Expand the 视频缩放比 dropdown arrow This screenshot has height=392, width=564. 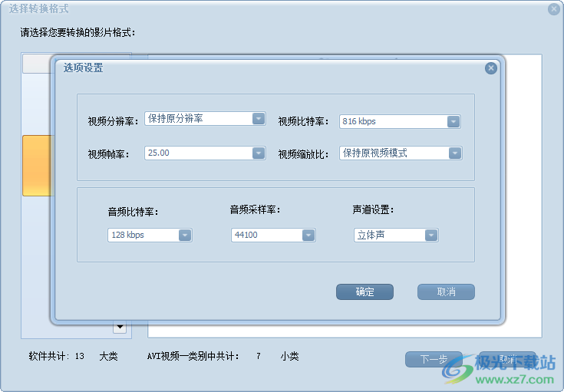(x=455, y=153)
